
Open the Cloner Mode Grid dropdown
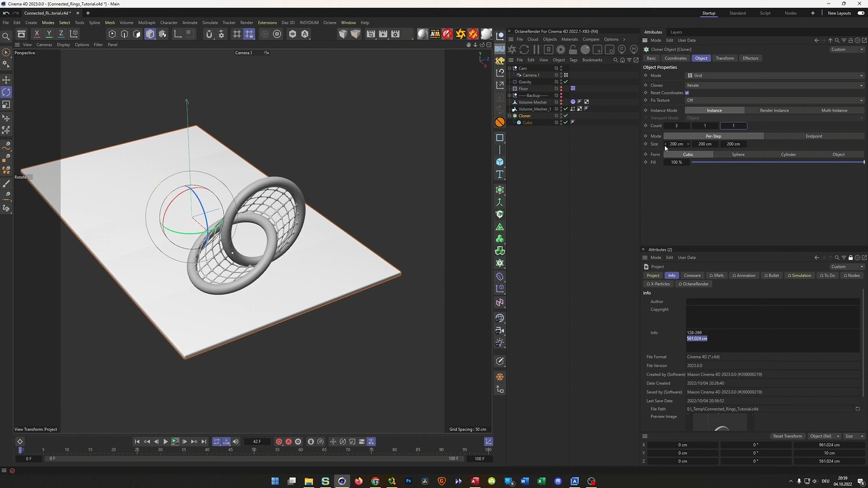pyautogui.click(x=775, y=76)
